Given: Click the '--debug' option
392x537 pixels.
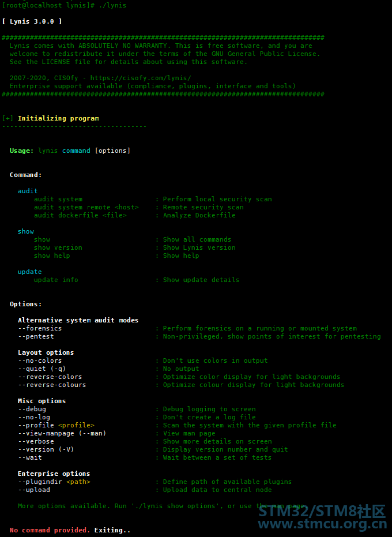Looking at the screenshot, I should click(x=32, y=410).
